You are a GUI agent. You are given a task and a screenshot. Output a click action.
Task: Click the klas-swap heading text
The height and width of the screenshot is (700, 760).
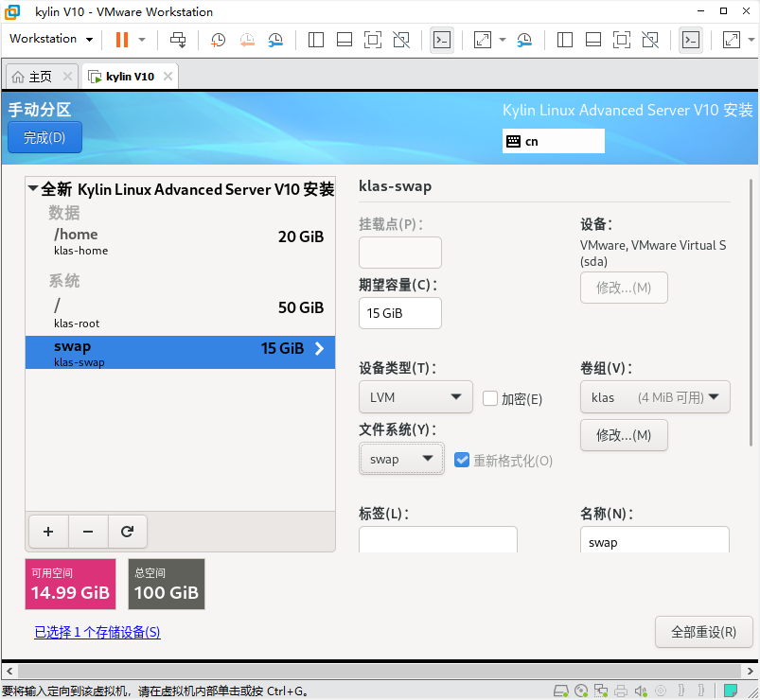pyautogui.click(x=395, y=186)
